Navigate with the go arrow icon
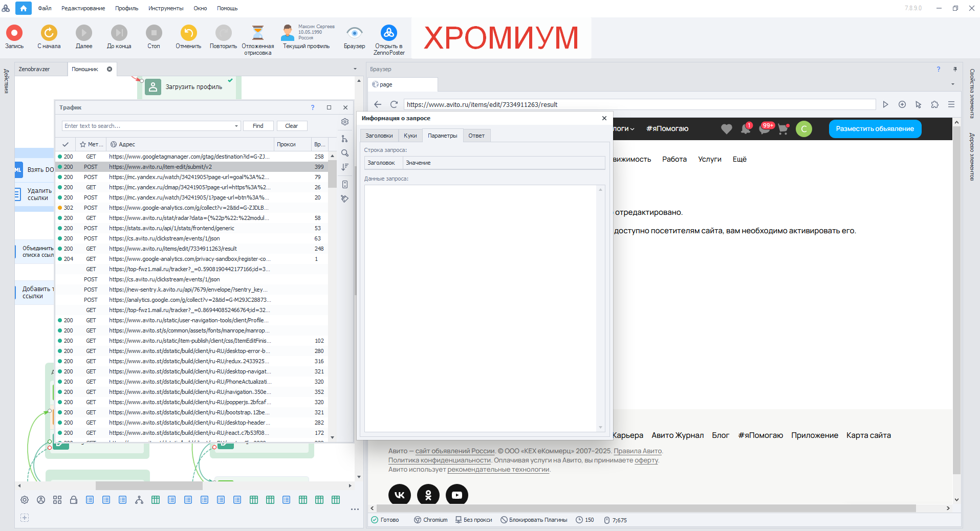The width and height of the screenshot is (980, 531). (x=885, y=104)
